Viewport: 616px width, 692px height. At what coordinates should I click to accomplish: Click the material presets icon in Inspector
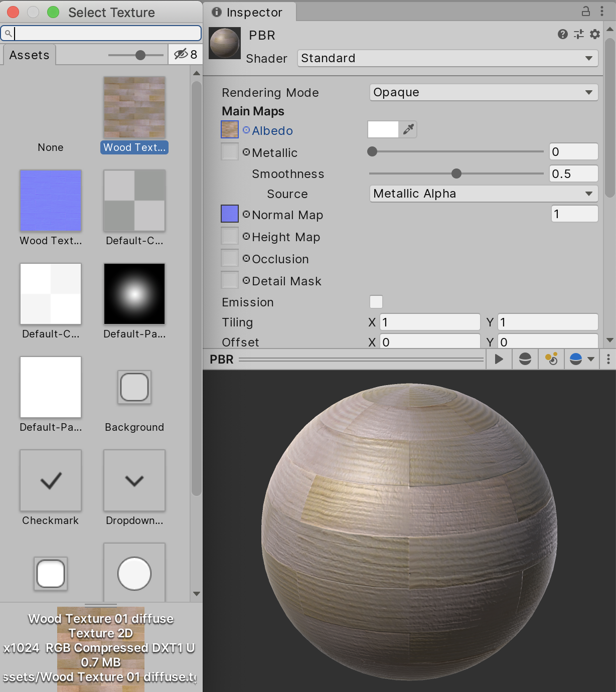578,35
